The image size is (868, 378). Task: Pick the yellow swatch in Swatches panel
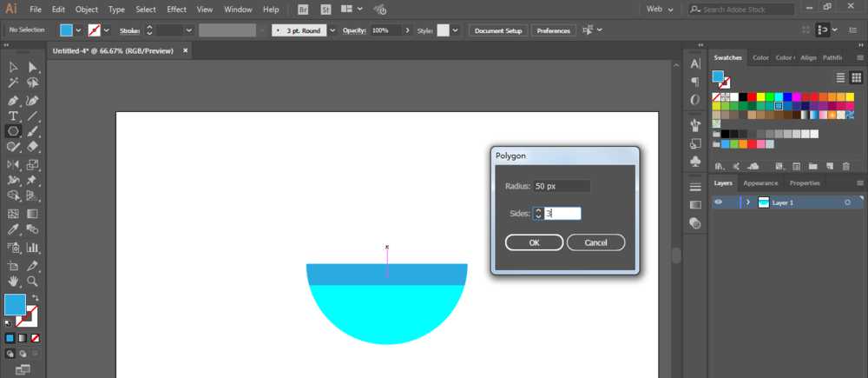point(759,96)
